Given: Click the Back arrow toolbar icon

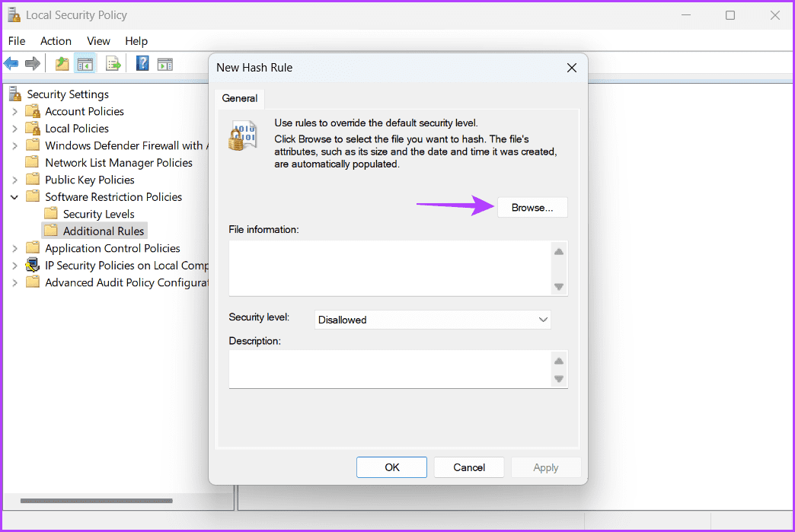Looking at the screenshot, I should [x=11, y=64].
